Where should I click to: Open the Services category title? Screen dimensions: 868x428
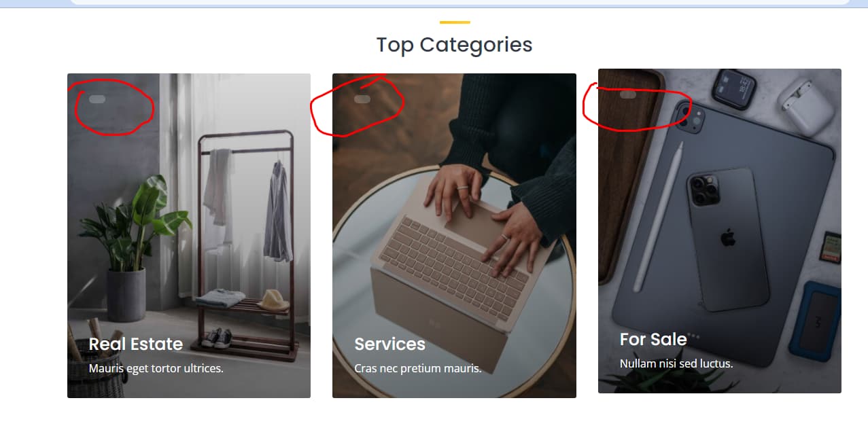pos(390,344)
